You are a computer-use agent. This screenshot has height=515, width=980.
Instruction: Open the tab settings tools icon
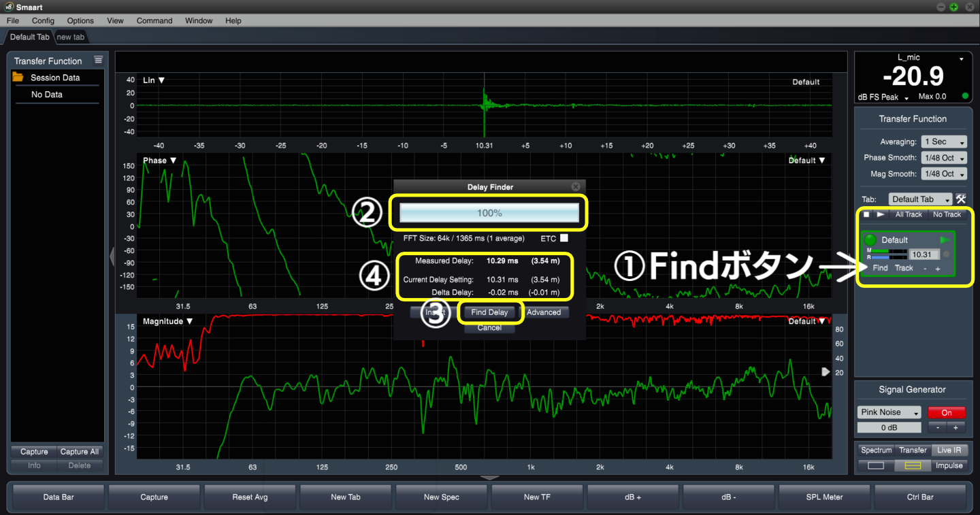pos(961,199)
